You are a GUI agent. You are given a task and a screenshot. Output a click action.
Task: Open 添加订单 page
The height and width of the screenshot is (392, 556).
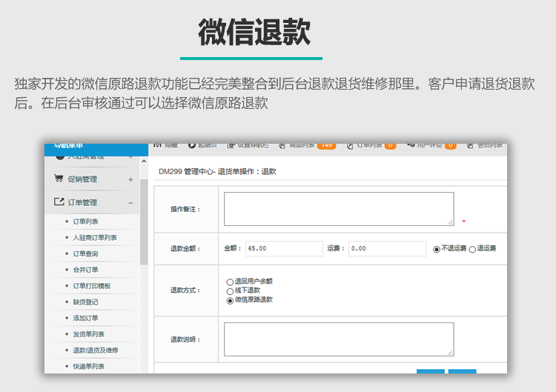pos(85,318)
